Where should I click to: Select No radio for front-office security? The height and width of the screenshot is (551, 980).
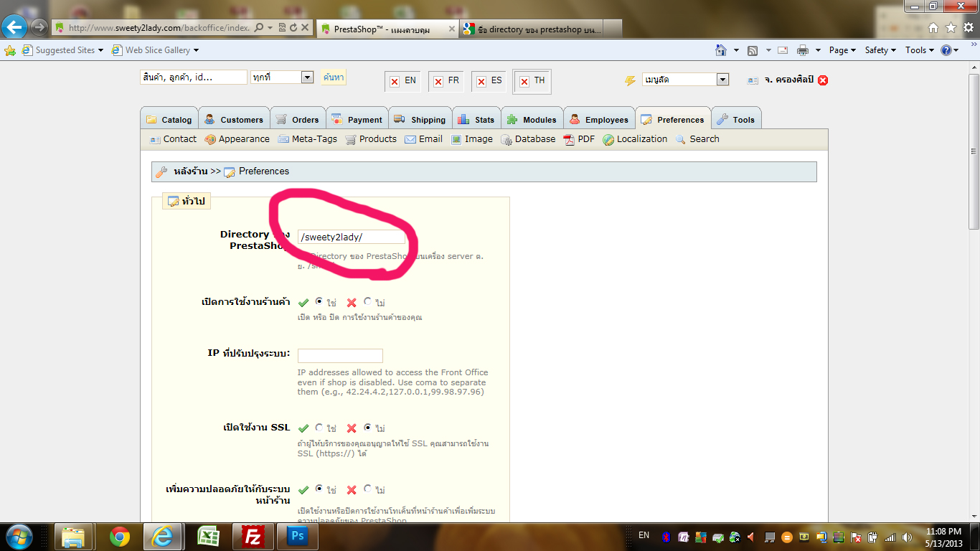point(368,489)
